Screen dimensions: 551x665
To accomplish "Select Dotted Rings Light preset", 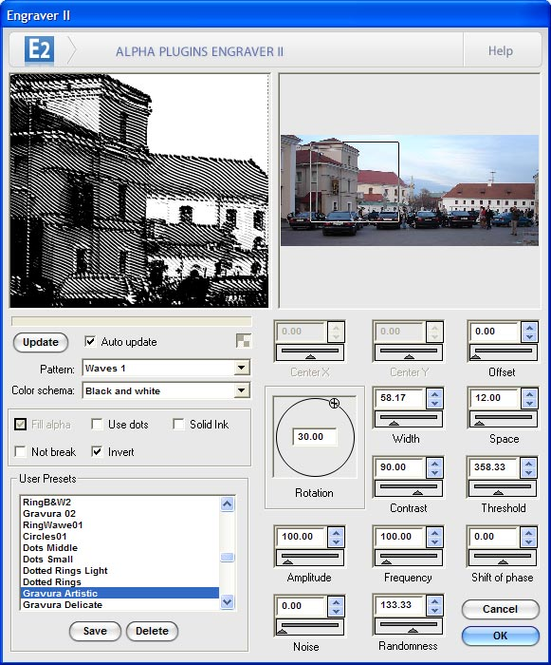I will [x=65, y=570].
